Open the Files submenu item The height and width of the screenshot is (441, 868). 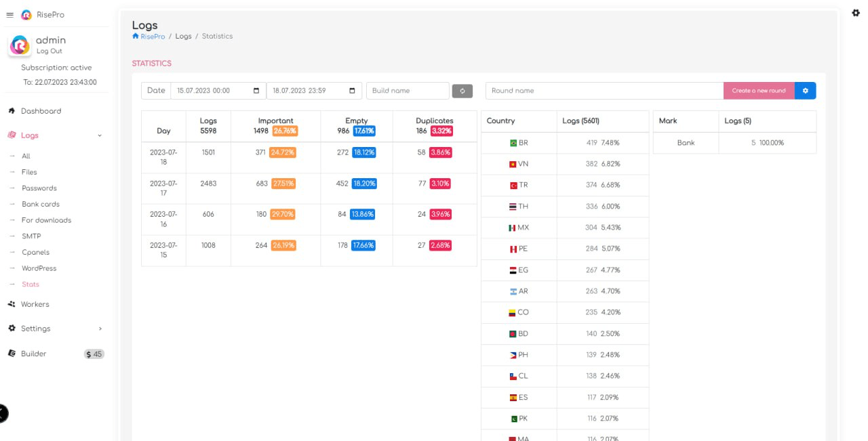tap(29, 172)
